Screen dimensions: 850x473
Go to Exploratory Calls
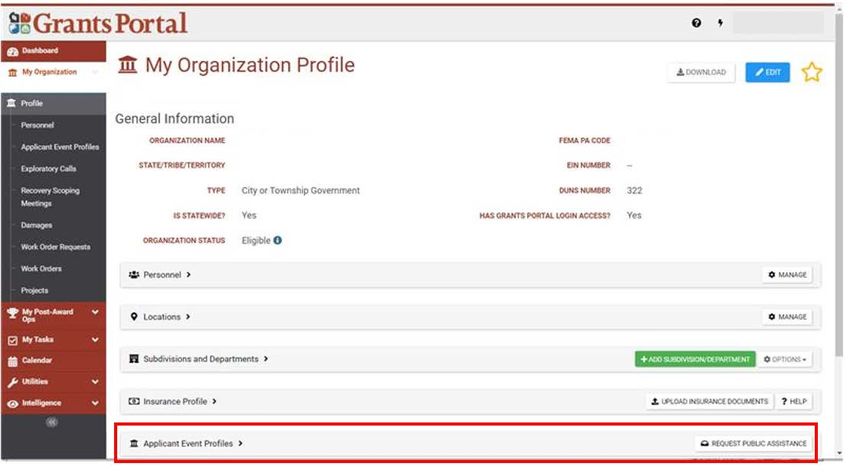click(x=48, y=169)
